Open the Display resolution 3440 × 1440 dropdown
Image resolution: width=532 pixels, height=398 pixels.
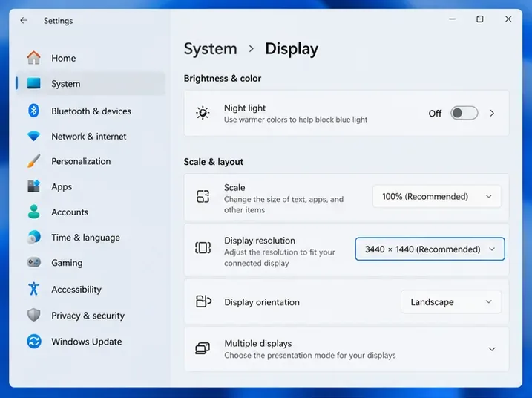430,249
